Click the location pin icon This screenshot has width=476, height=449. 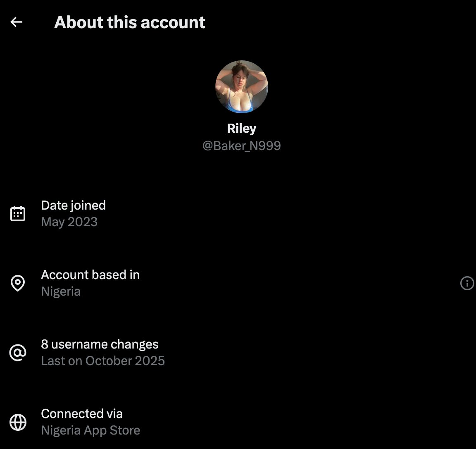click(x=18, y=283)
